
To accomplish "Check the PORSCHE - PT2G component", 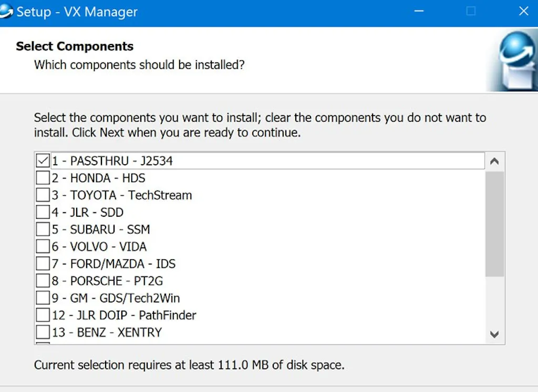I will pos(43,281).
